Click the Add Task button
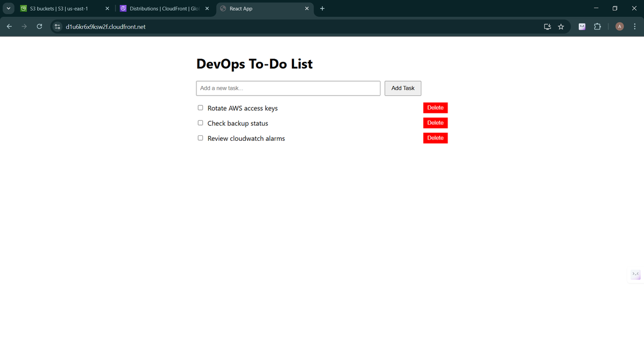The image size is (644, 346). pos(403,88)
